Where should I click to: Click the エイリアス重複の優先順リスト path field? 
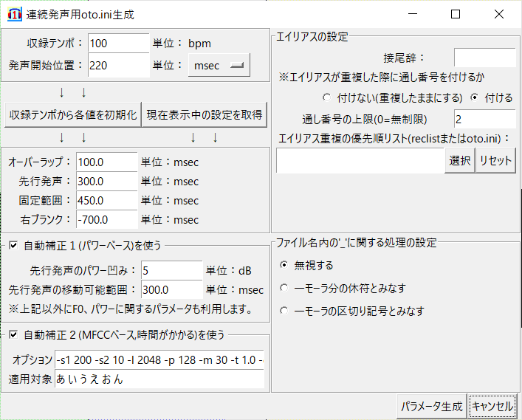(x=360, y=161)
